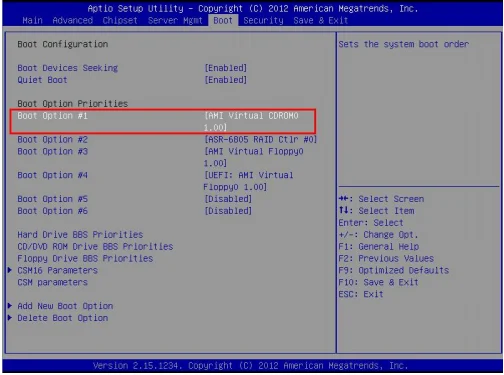This screenshot has height=375, width=504.
Task: Click the +/-: Change Opt. hint
Action: 378,235
